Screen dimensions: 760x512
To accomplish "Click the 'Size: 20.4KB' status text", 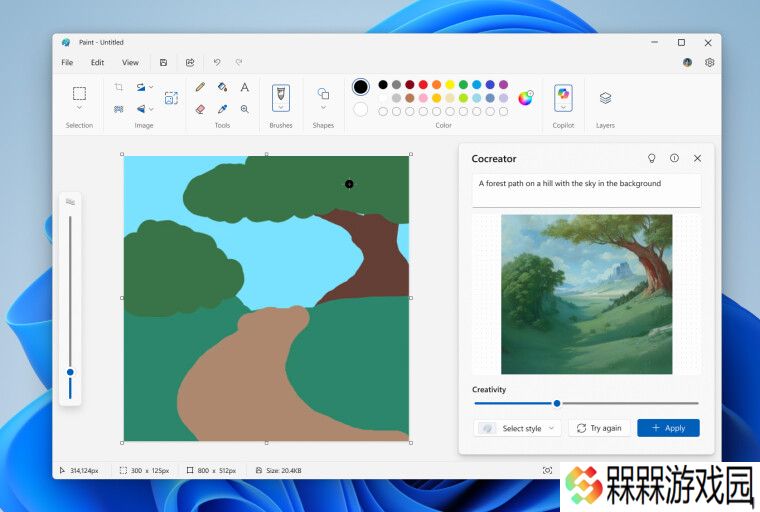I will 284,470.
